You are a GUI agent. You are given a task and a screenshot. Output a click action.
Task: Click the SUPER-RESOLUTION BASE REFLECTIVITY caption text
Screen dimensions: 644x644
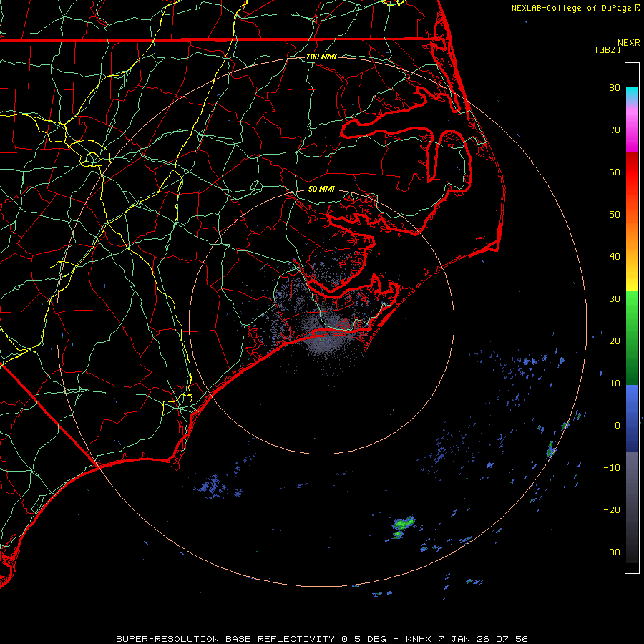[225, 639]
